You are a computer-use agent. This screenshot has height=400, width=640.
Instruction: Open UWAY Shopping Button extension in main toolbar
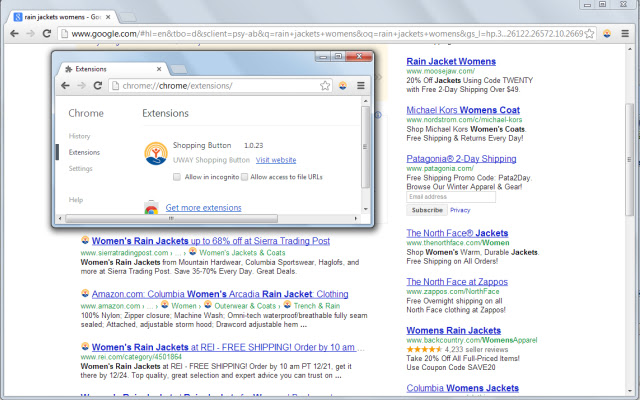[607, 33]
